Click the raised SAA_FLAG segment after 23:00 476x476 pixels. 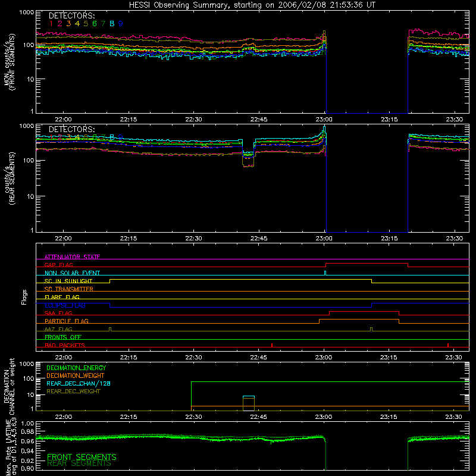364,312
